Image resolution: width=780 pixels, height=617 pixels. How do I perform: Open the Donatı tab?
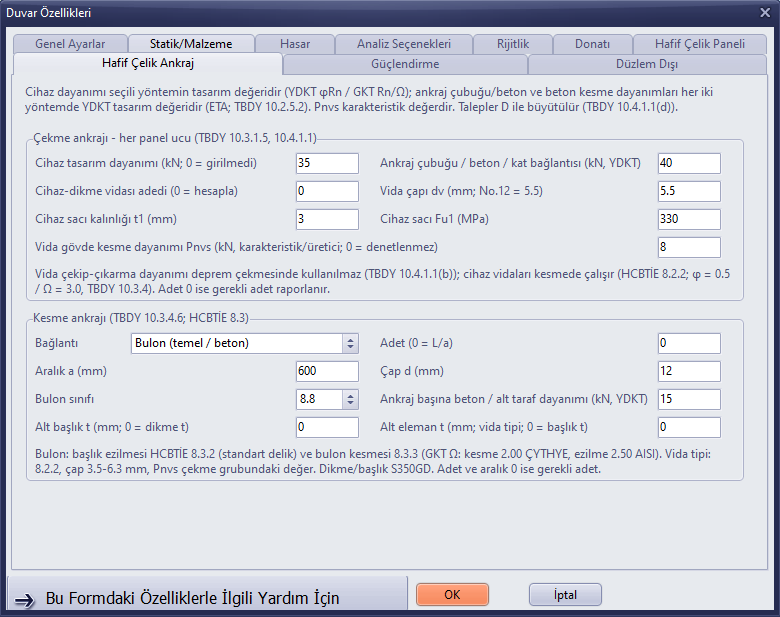592,44
